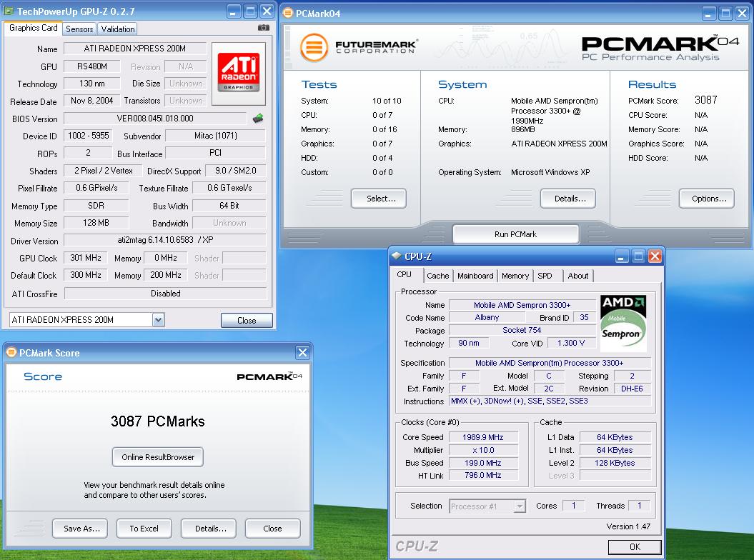Click the ATI Radeon logo in GPU-Z

pyautogui.click(x=239, y=73)
